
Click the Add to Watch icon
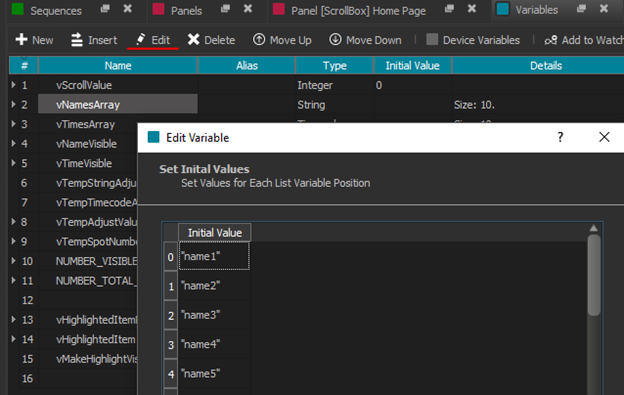click(x=551, y=40)
